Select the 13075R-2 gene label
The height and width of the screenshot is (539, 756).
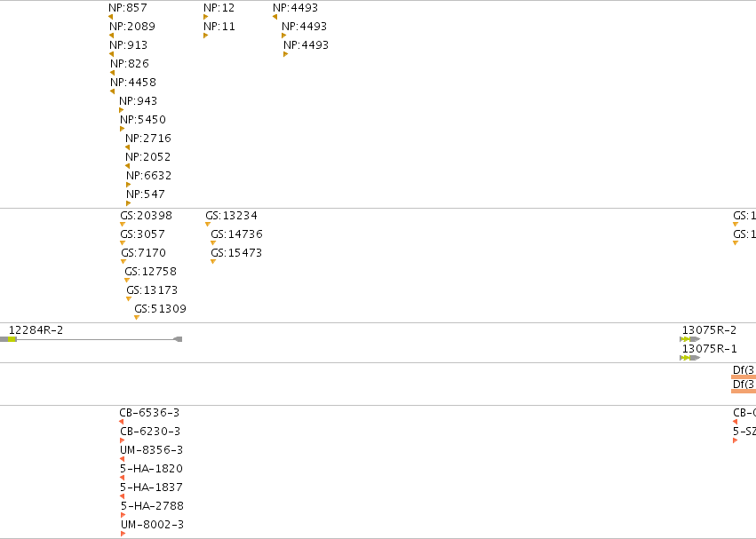[709, 329]
